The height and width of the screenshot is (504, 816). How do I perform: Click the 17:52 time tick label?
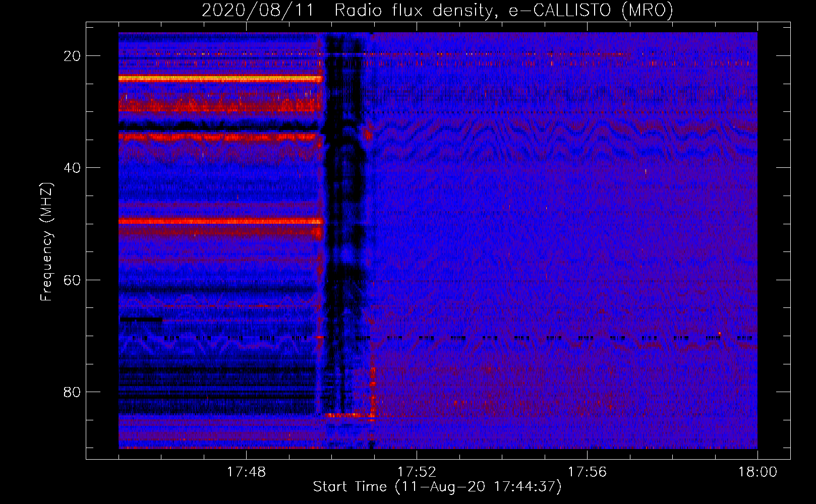[x=417, y=472]
